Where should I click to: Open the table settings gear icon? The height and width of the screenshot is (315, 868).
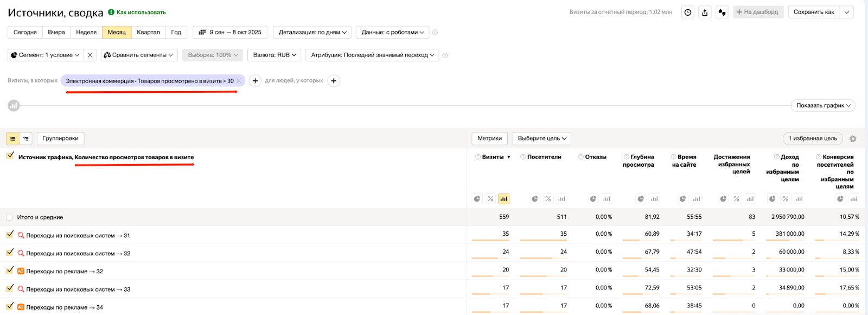click(x=853, y=138)
